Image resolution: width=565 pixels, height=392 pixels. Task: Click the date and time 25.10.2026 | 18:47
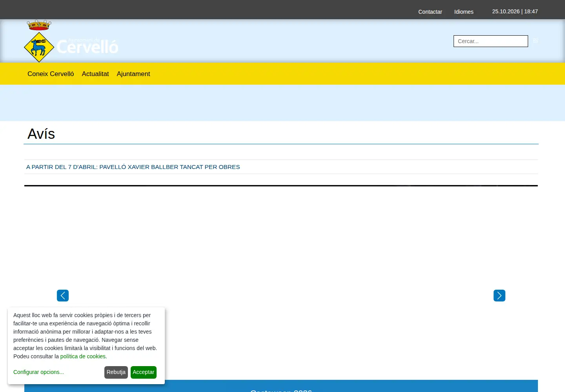pyautogui.click(x=515, y=11)
